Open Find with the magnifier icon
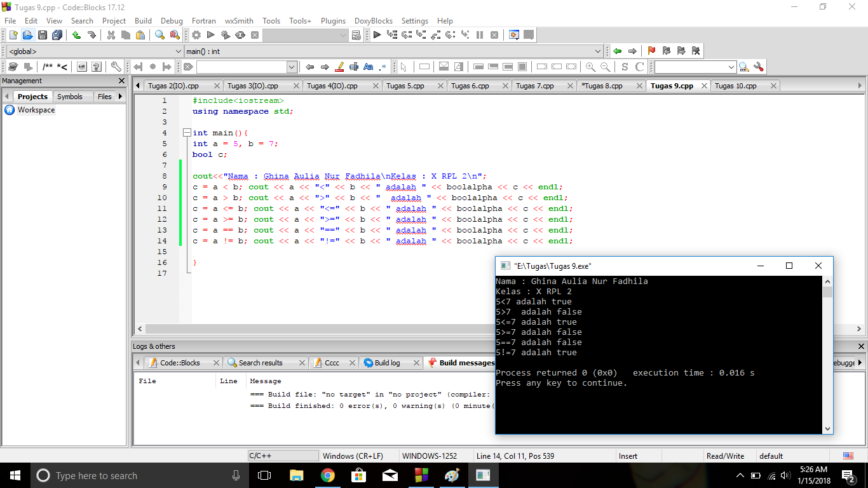868x488 pixels. click(x=159, y=36)
